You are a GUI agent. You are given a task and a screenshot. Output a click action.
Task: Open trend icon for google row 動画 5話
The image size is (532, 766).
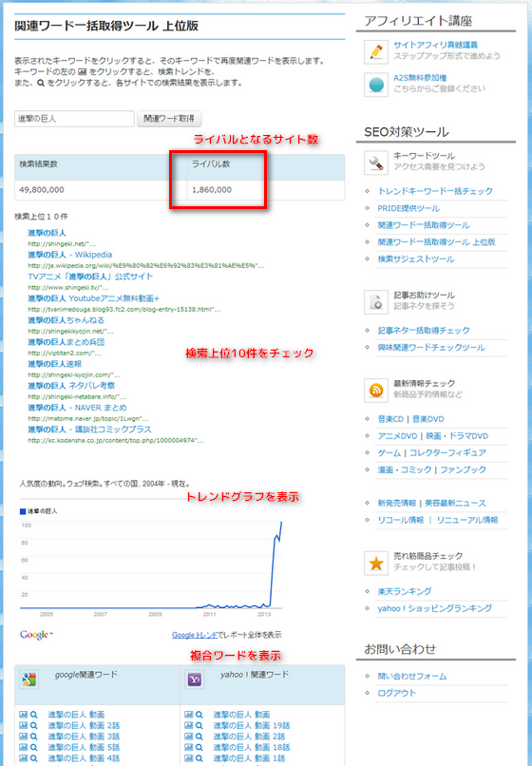(23, 747)
